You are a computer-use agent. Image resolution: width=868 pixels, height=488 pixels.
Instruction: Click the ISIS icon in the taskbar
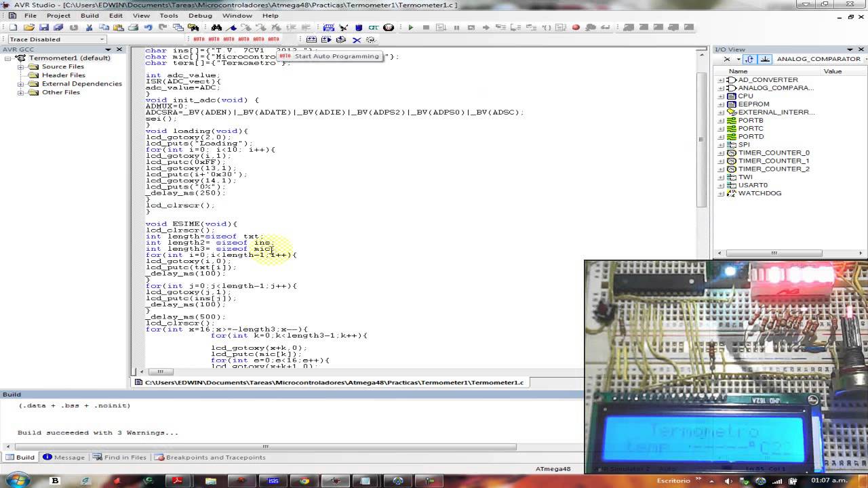(x=273, y=481)
